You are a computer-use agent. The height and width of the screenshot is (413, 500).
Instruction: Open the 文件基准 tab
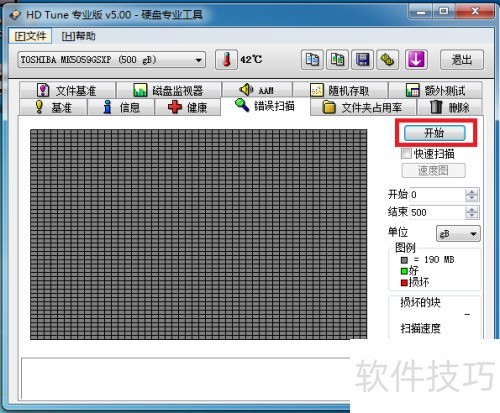[x=67, y=90]
